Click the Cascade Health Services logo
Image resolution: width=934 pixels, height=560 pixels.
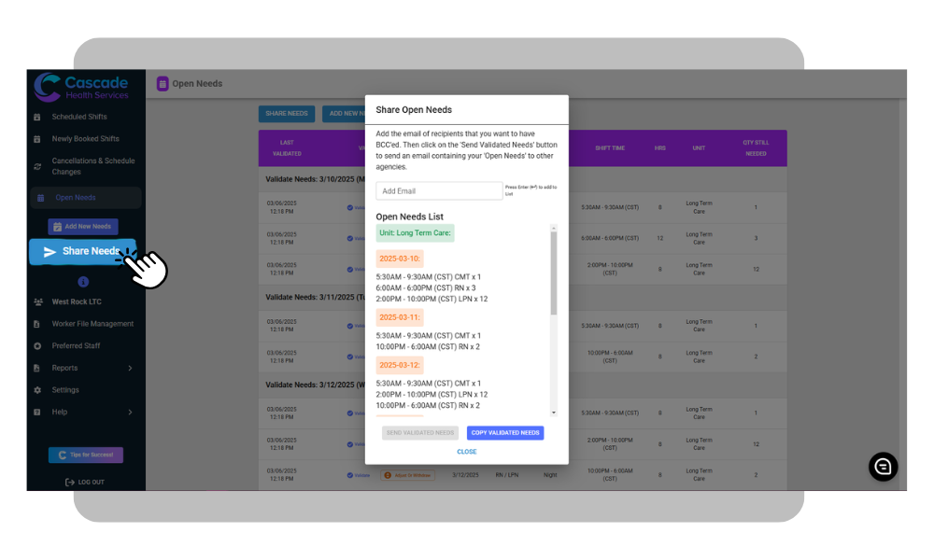[81, 88]
